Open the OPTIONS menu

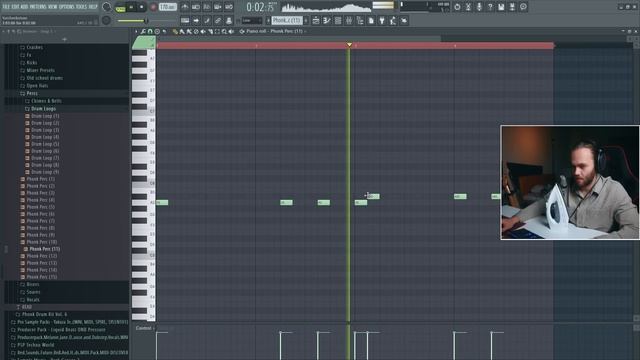coord(67,7)
